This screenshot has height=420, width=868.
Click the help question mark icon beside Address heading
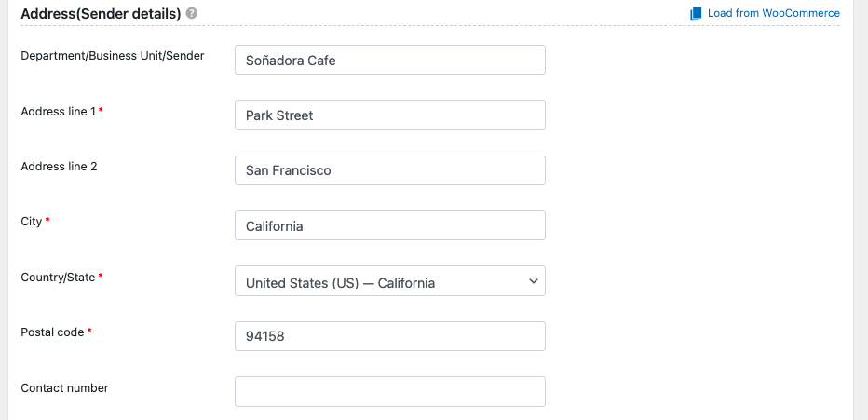[192, 13]
